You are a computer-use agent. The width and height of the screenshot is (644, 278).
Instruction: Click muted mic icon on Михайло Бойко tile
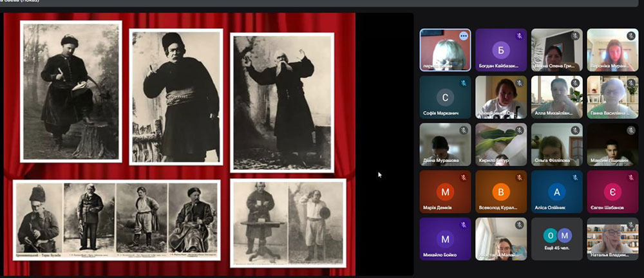464,225
